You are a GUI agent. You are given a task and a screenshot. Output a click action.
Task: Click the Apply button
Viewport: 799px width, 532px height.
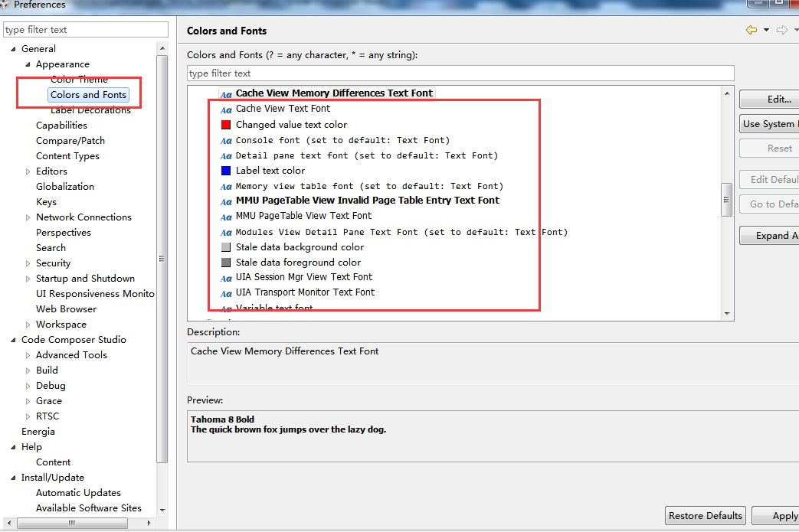776,516
